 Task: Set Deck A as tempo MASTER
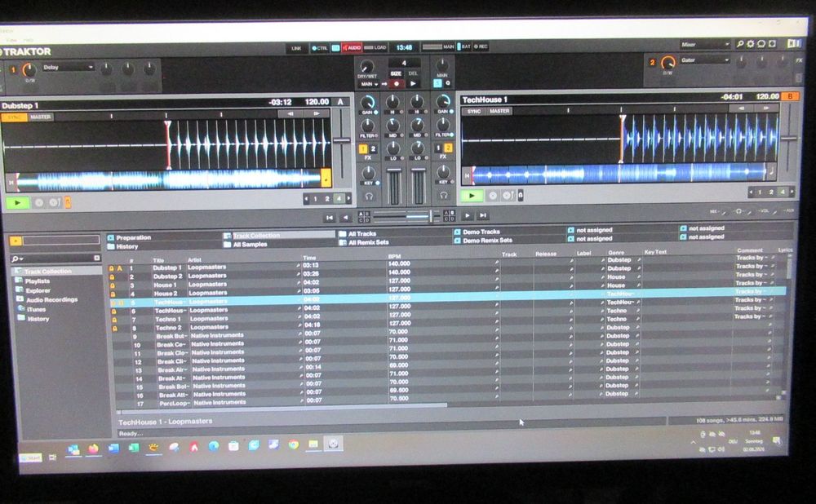(40, 117)
